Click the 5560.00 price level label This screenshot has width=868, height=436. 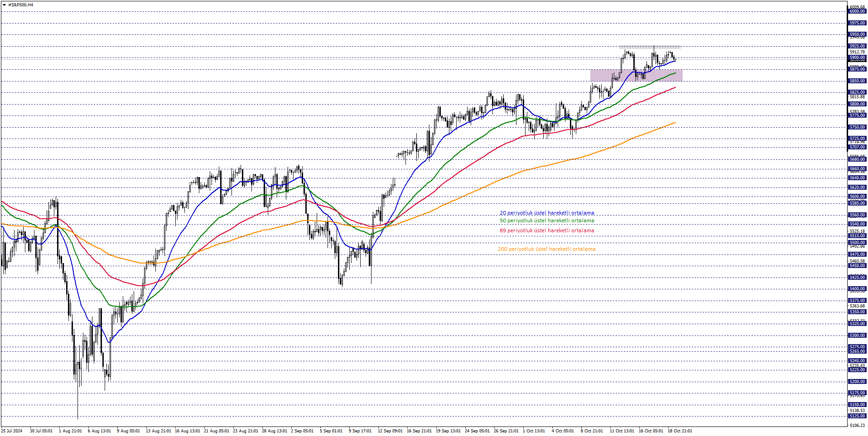pyautogui.click(x=857, y=216)
